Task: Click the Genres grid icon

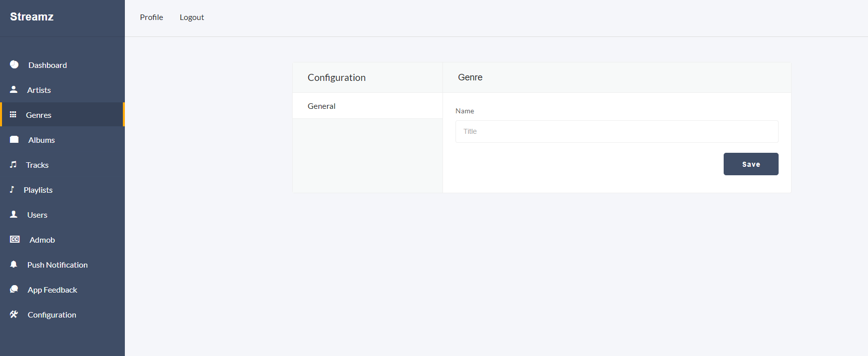Action: [13, 114]
